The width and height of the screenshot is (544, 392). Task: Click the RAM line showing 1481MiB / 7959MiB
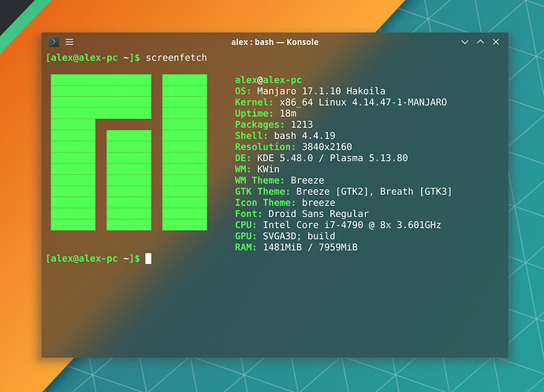pyautogui.click(x=296, y=247)
